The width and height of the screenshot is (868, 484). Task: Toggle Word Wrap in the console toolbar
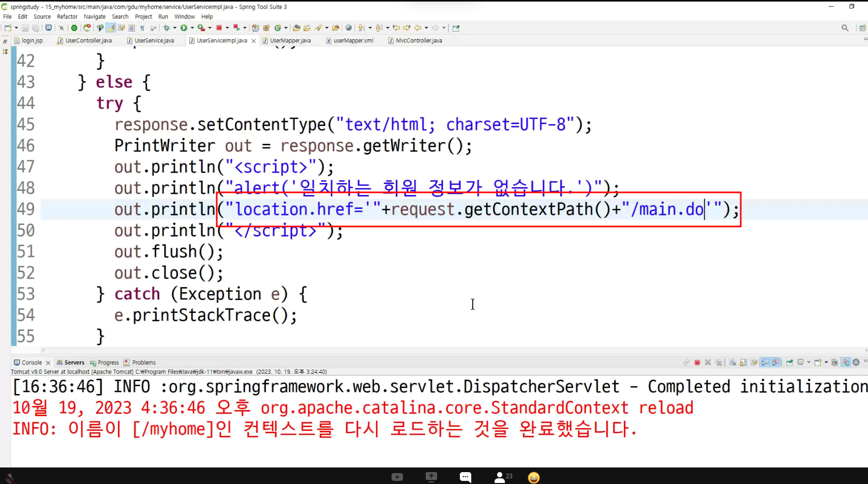click(x=754, y=362)
